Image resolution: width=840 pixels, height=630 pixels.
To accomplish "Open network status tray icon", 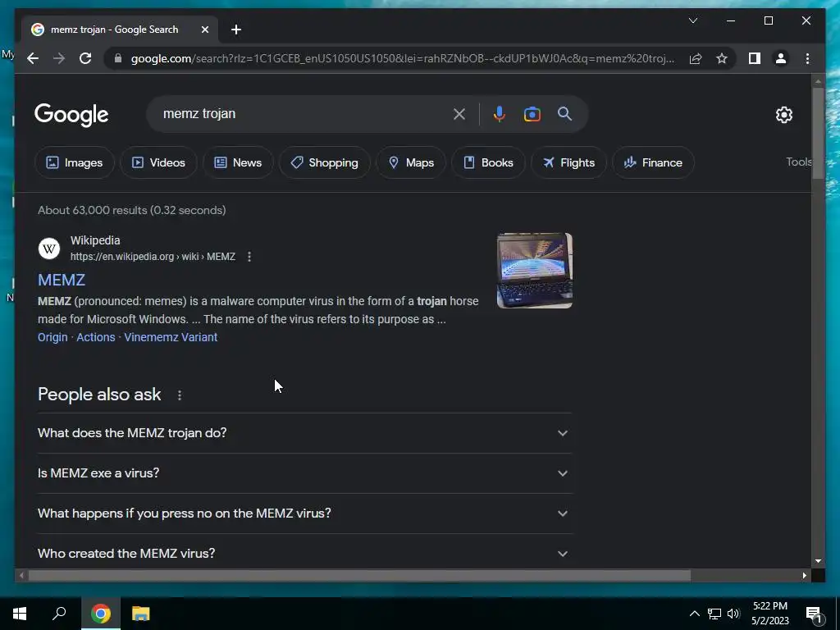I will tap(714, 614).
